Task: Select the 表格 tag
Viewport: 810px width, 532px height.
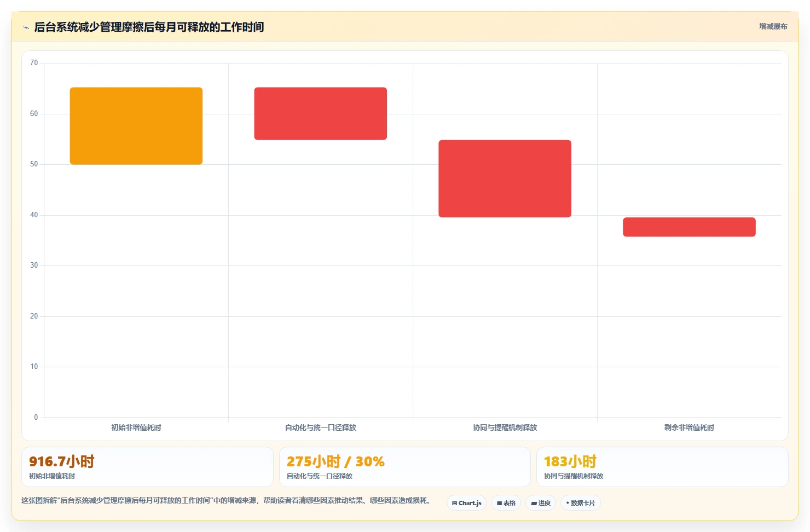Action: (x=506, y=503)
